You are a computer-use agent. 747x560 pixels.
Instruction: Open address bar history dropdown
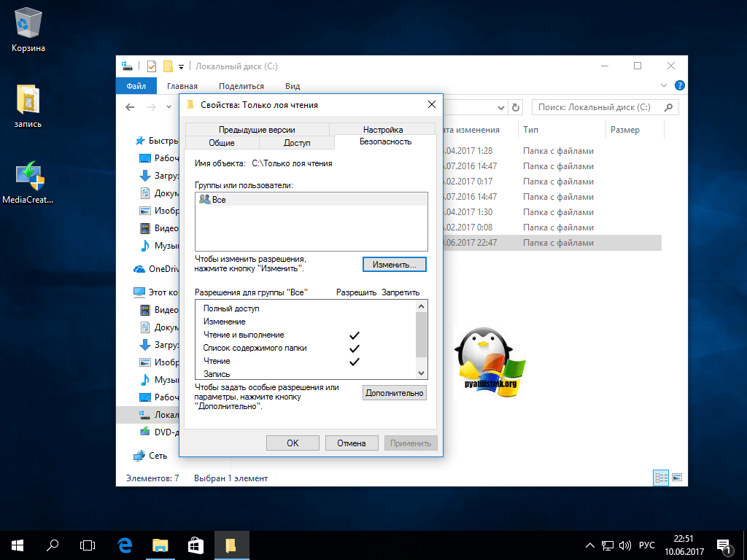(500, 108)
